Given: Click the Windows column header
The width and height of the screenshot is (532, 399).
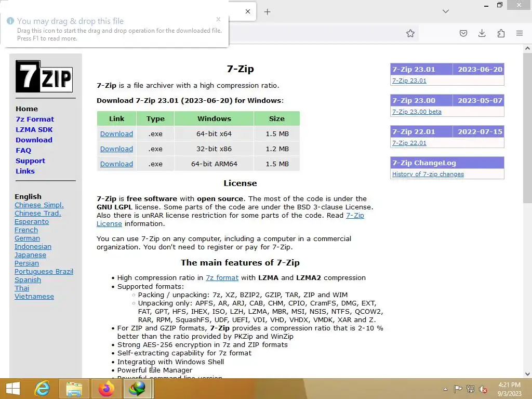Looking at the screenshot, I should point(214,119).
